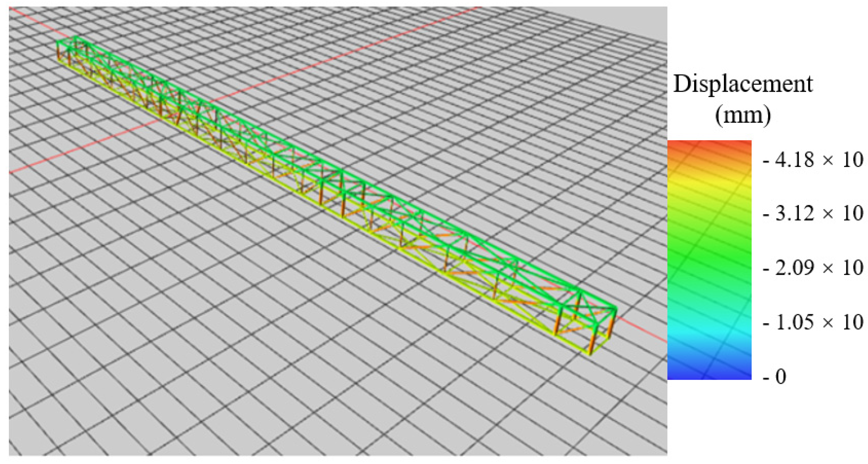Click the 0 value legend label

[x=780, y=376]
